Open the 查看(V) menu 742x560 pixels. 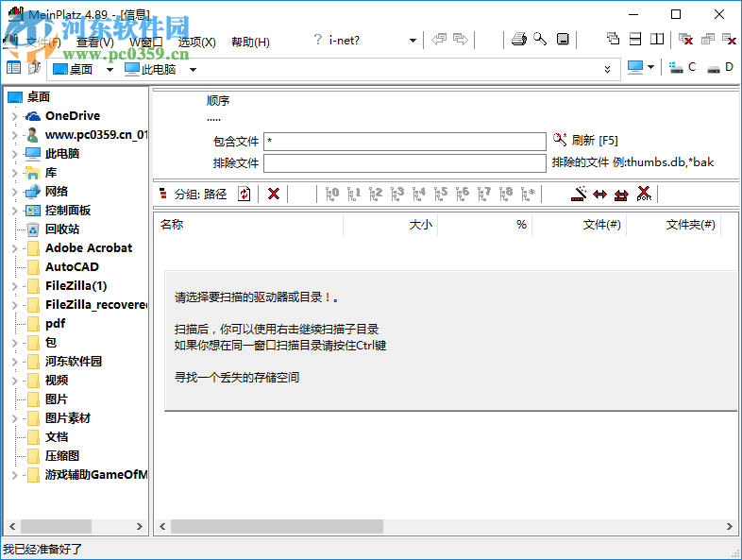pyautogui.click(x=95, y=42)
